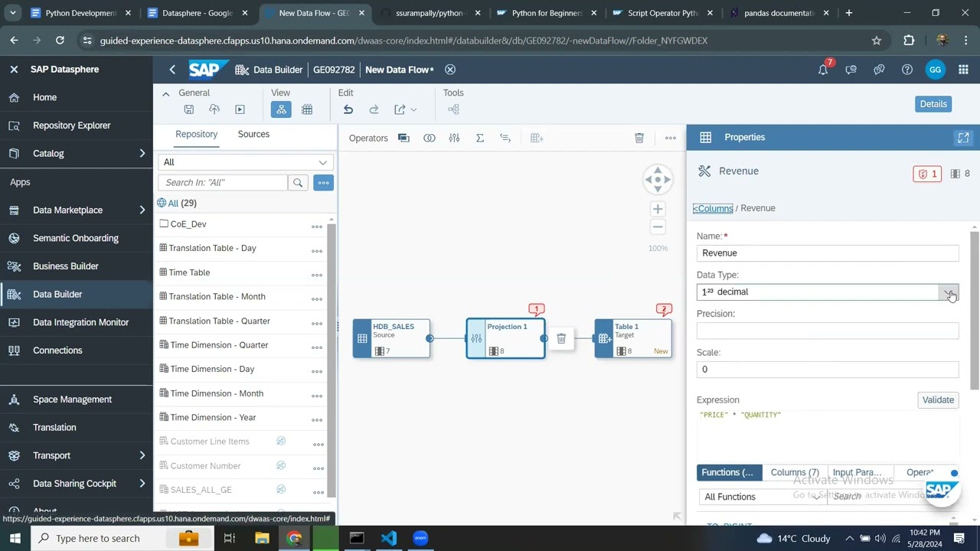Viewport: 980px width, 551px height.
Task: Click the Save icon in General toolbar
Action: click(189, 109)
